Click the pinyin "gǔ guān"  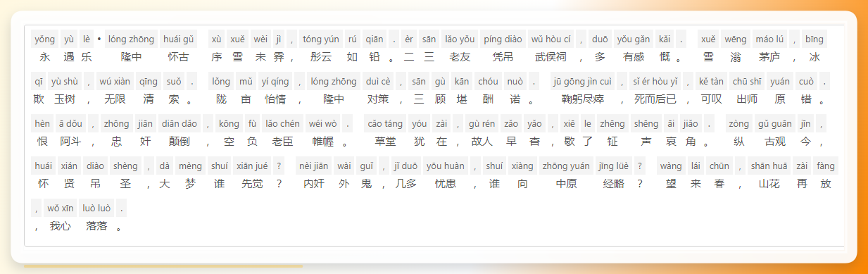(x=774, y=124)
